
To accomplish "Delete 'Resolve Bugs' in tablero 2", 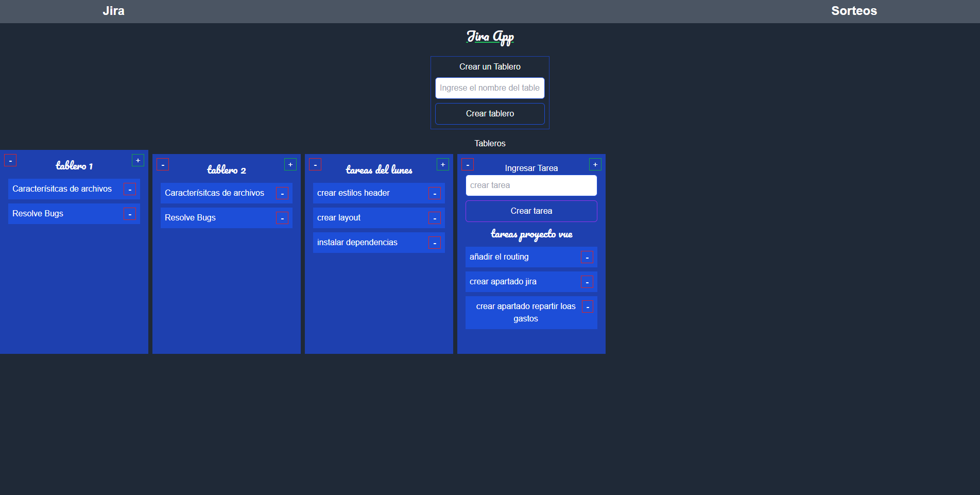I will (x=282, y=218).
